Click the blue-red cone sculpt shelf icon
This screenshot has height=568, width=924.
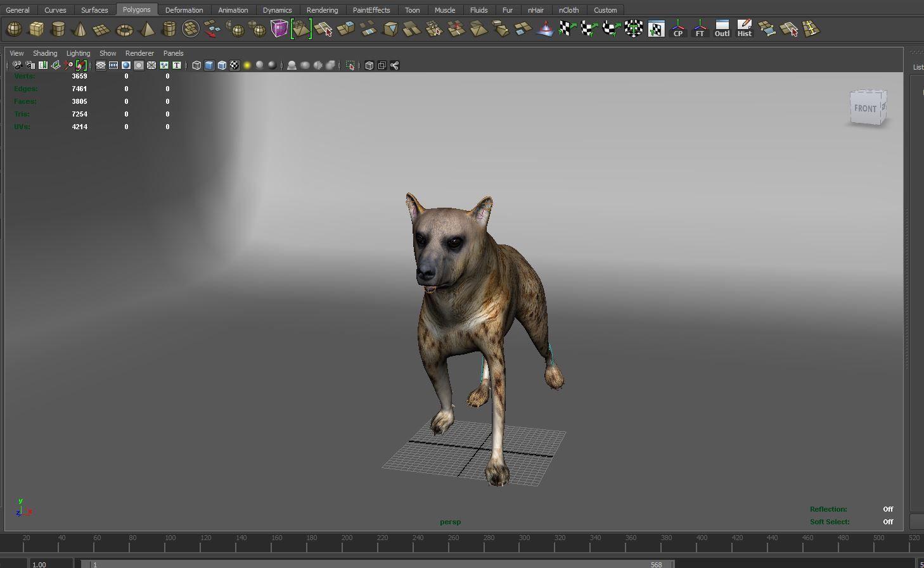545,29
